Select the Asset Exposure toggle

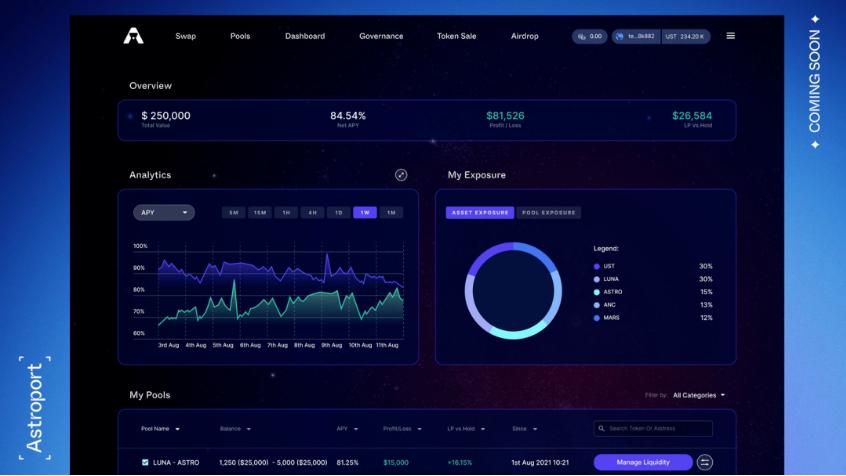click(x=480, y=213)
